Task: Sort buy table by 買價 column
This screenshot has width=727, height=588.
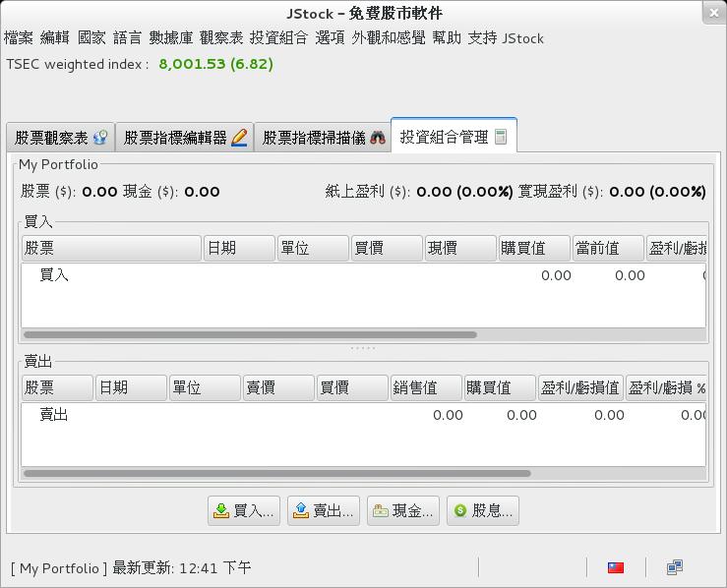Action: click(387, 248)
